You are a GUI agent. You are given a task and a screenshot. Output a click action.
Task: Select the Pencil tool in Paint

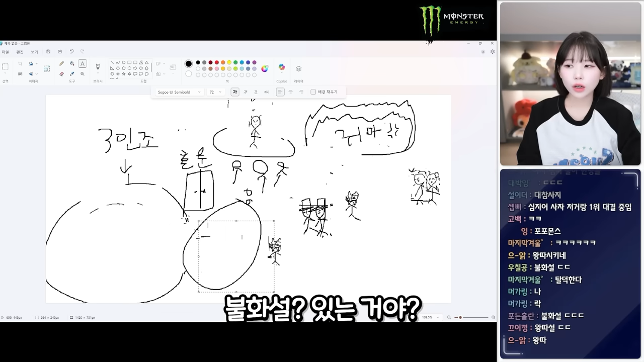[61, 63]
